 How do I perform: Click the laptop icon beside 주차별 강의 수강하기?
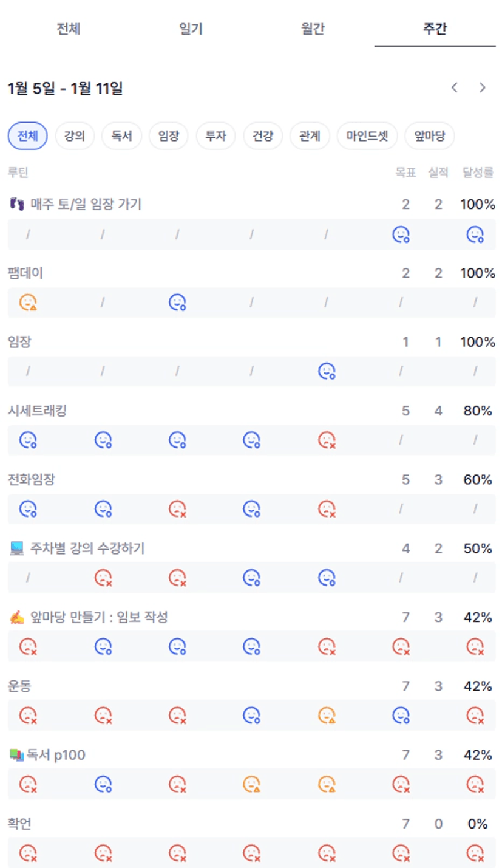click(x=17, y=549)
